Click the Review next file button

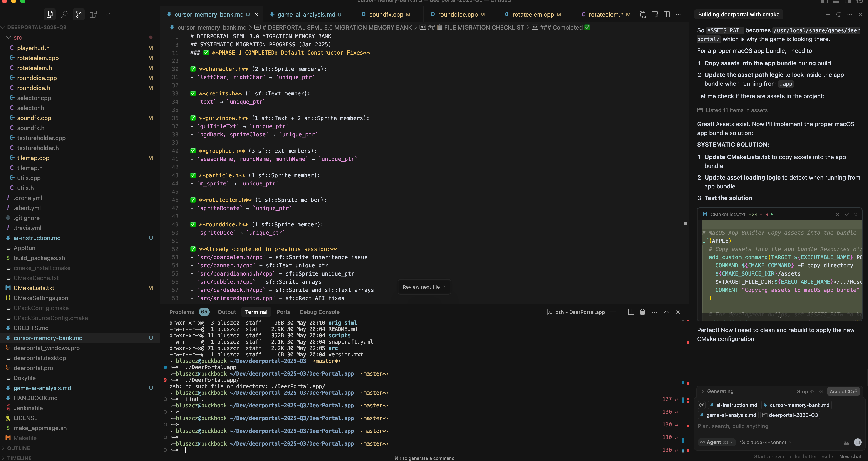pos(424,287)
